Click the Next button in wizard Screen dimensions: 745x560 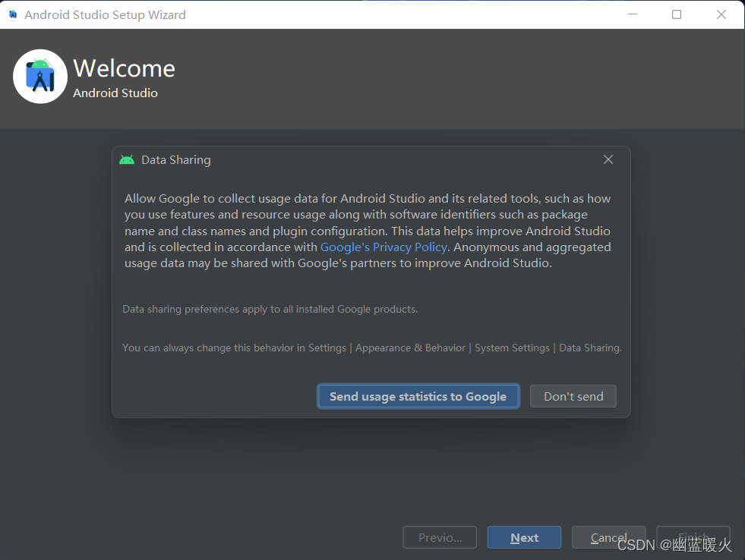[524, 537]
